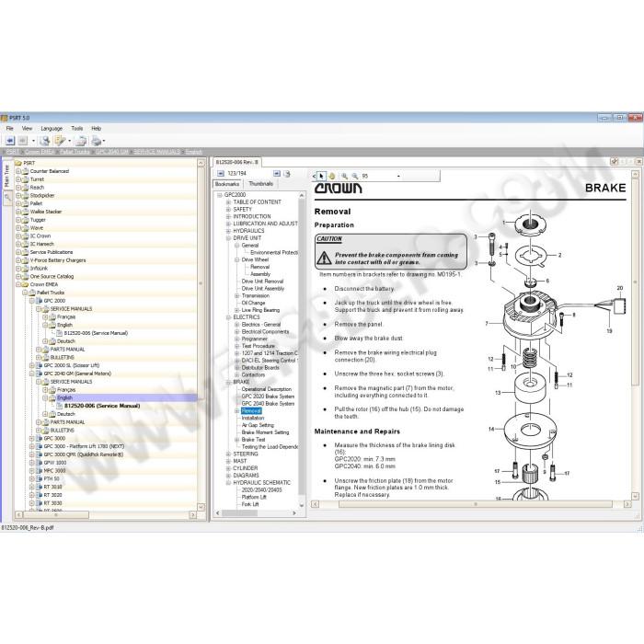Expand the STEERING bookmark node
The height and width of the screenshot is (644, 644).
[228, 454]
